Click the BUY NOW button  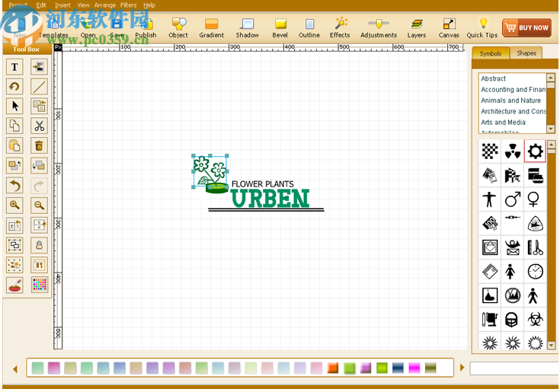click(526, 28)
